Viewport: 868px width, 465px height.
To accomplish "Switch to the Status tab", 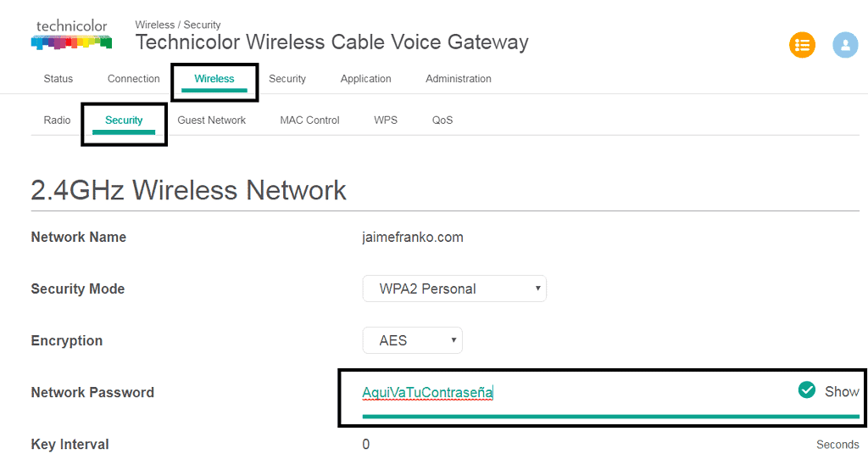I will [58, 79].
